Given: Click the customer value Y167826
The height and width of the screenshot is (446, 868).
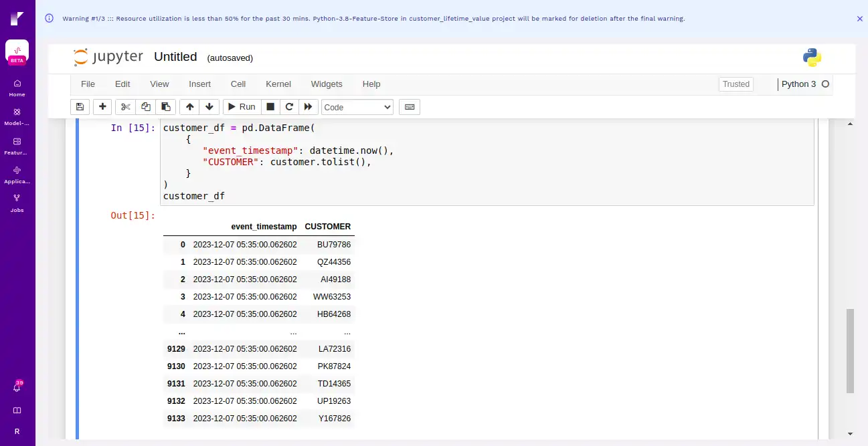Looking at the screenshot, I should tap(335, 419).
